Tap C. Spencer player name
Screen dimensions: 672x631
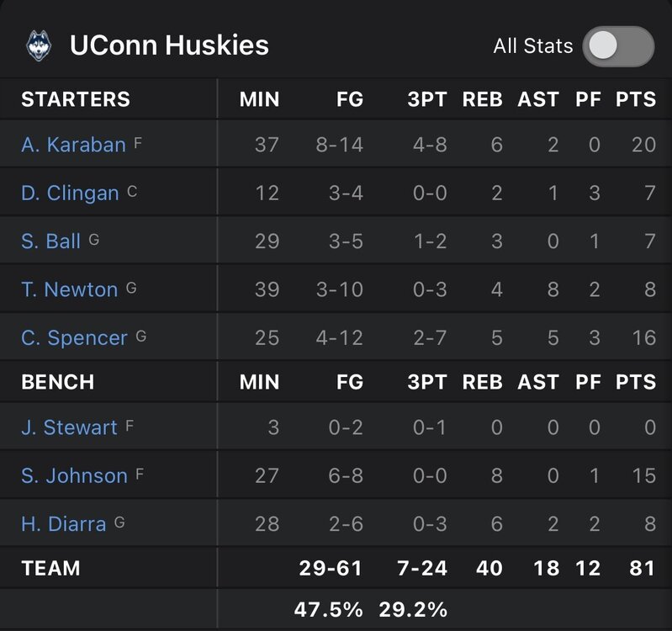(74, 338)
